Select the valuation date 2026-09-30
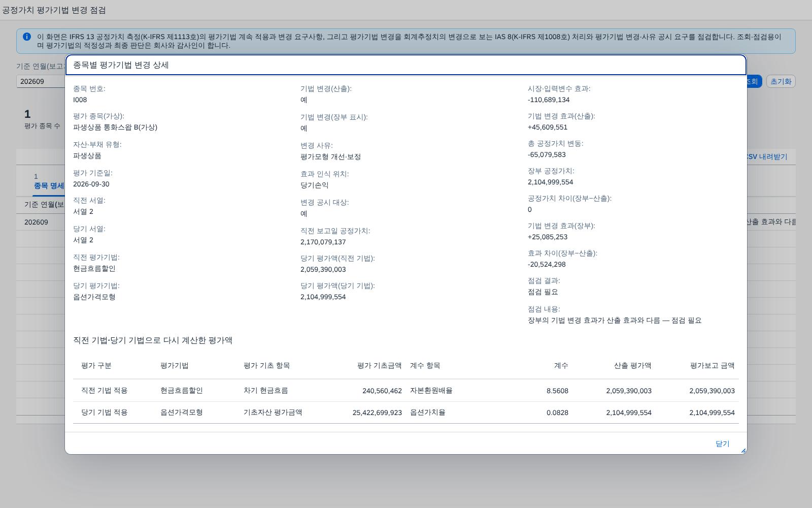812x508 pixels. (91, 184)
